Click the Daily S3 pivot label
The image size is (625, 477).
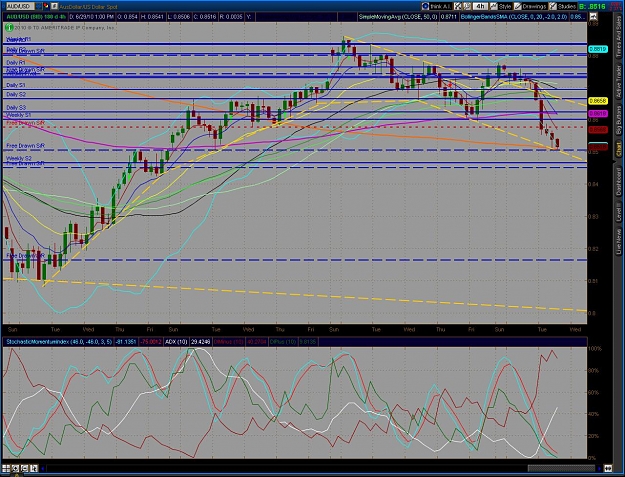[x=16, y=108]
